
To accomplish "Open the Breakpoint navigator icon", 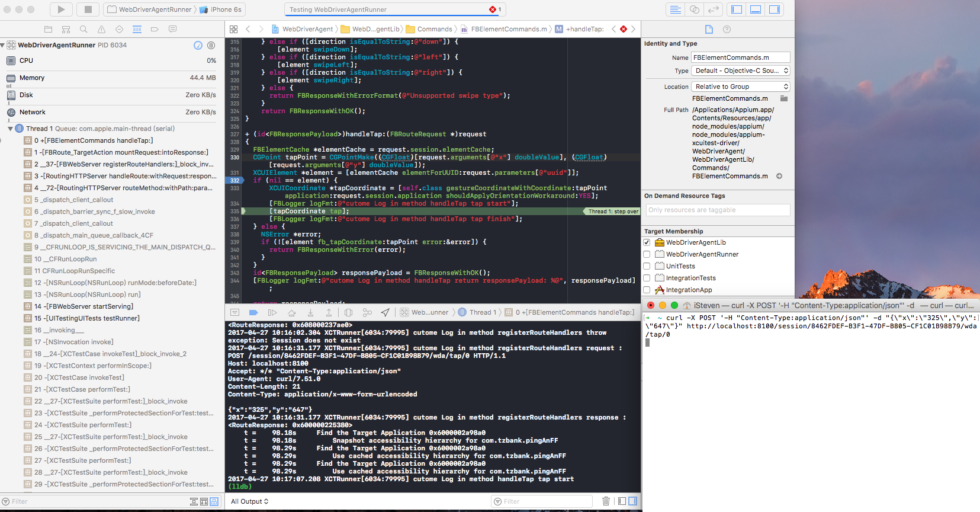I will tap(155, 29).
